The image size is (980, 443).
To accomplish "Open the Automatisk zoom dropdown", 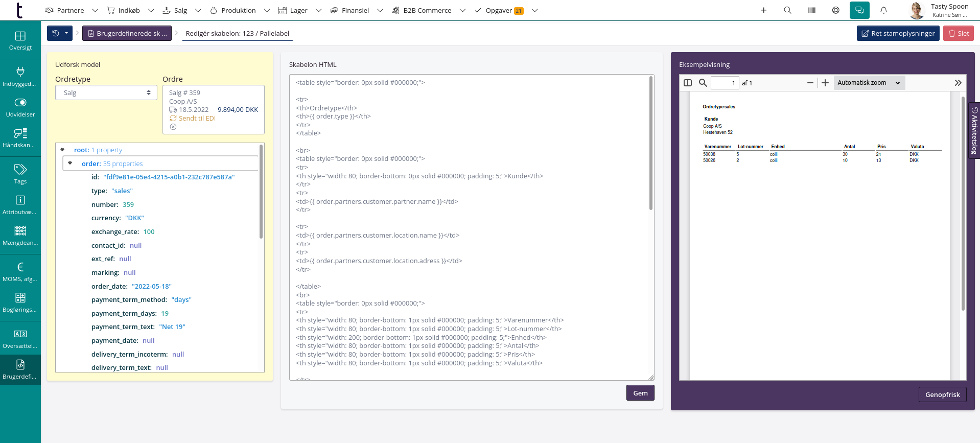I will pyautogui.click(x=869, y=83).
